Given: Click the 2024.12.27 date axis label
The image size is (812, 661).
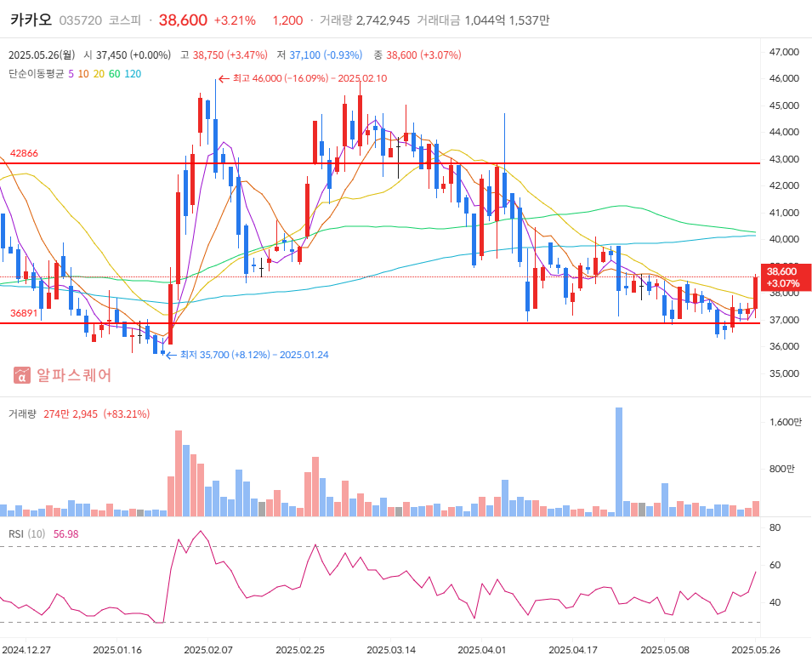Looking at the screenshot, I should coord(26,650).
